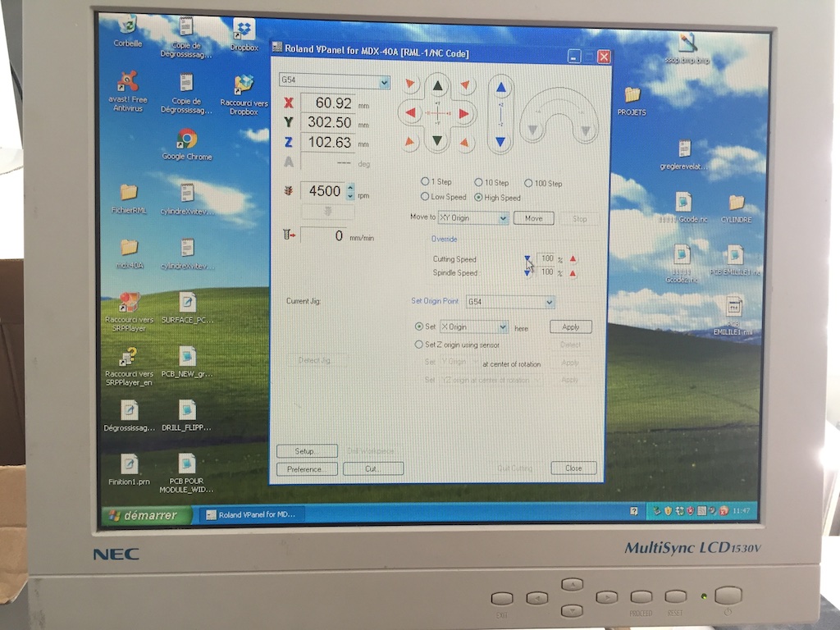Open the Set Origin Point G54 dropdown
The image size is (840, 630).
549,302
